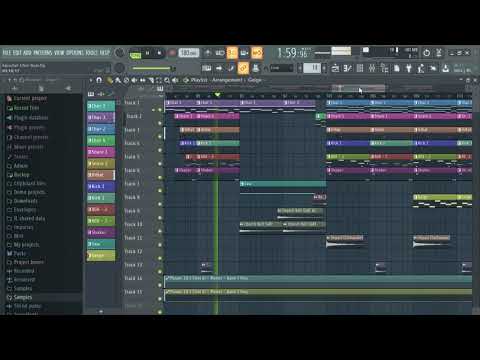Select the playlist delete tool
480x360 pixels.
click(x=126, y=80)
